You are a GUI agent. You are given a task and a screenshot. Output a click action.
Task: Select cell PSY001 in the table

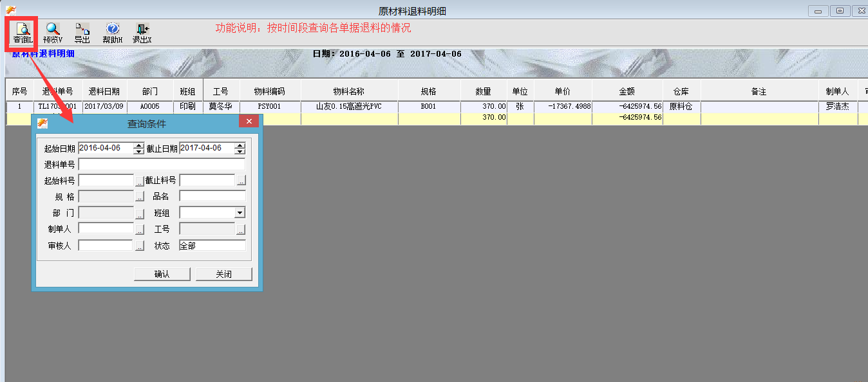(x=269, y=107)
